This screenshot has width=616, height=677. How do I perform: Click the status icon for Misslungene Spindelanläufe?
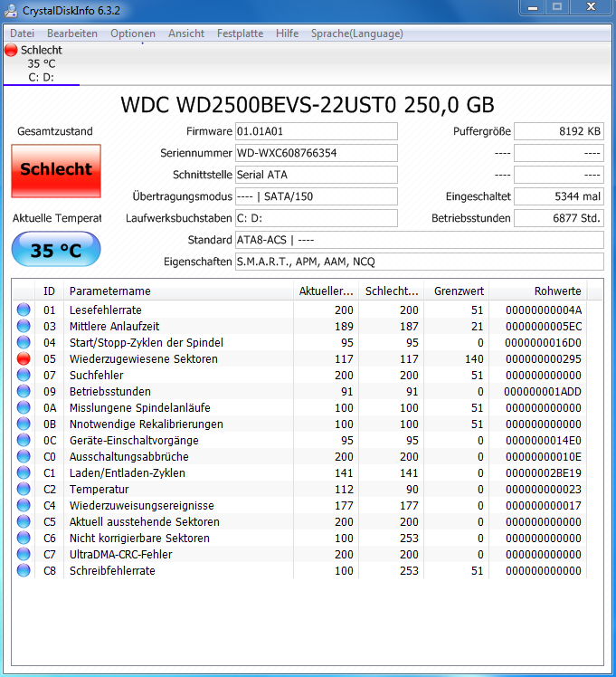(24, 407)
